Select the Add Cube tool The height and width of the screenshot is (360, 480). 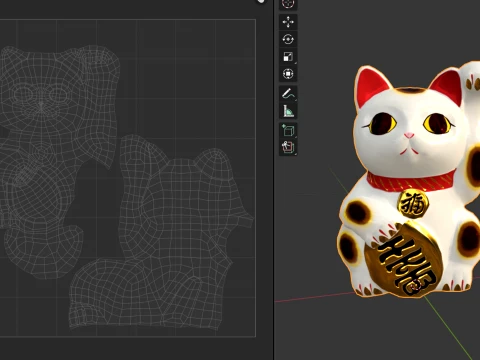coord(288,130)
